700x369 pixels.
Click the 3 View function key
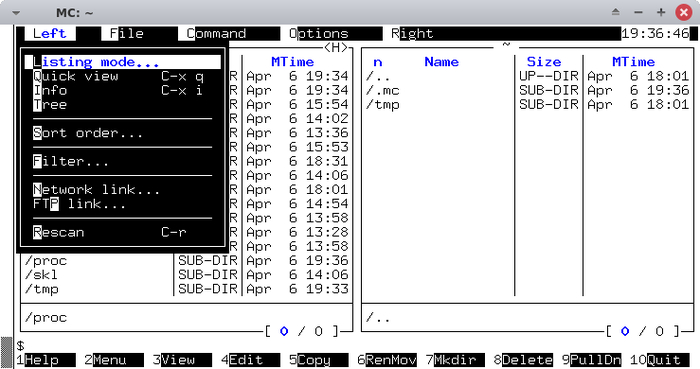pos(182,360)
